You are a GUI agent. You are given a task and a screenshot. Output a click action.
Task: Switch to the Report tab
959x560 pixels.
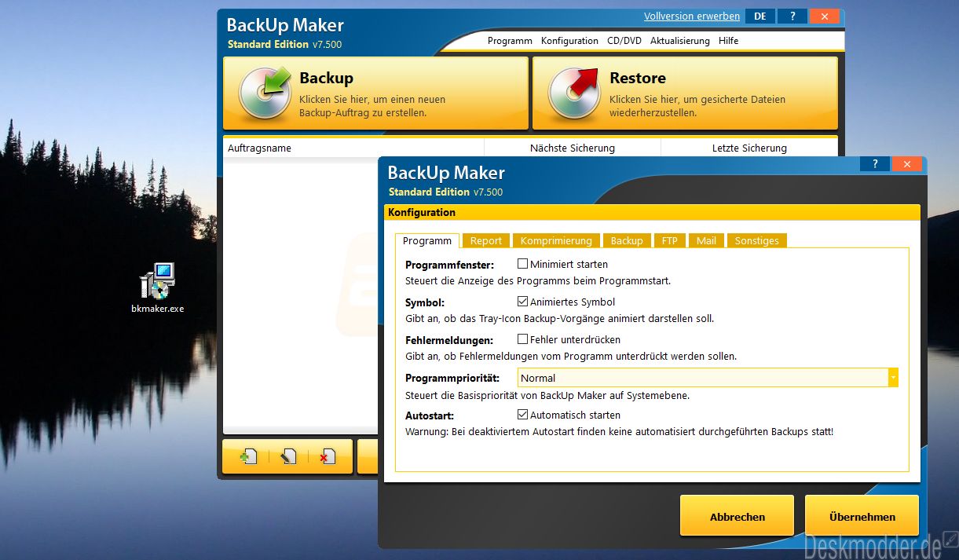486,240
